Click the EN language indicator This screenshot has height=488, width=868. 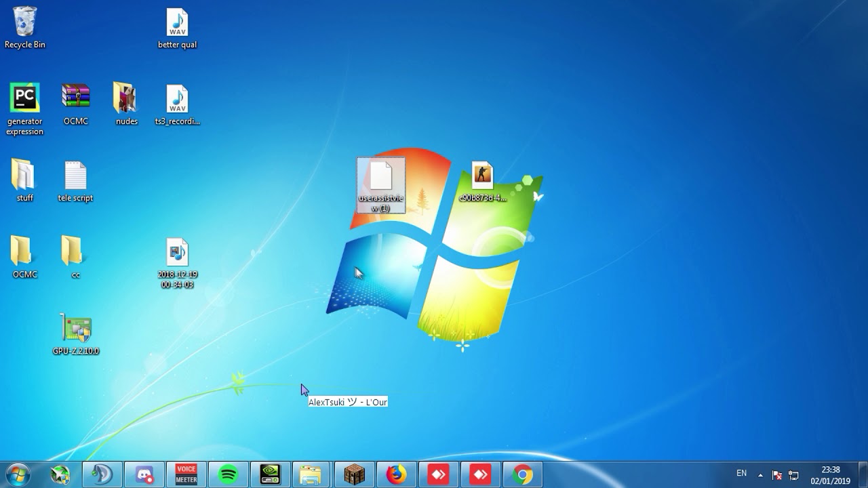tap(742, 474)
